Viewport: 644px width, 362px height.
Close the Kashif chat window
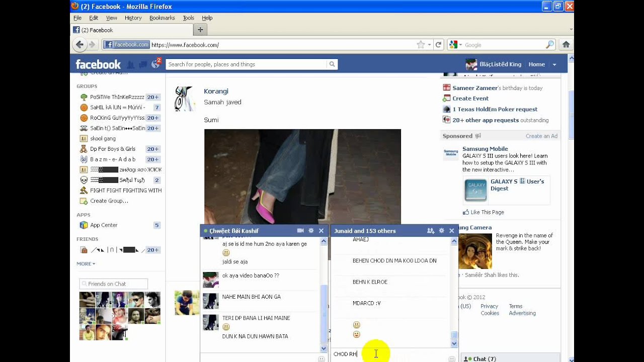click(x=321, y=231)
